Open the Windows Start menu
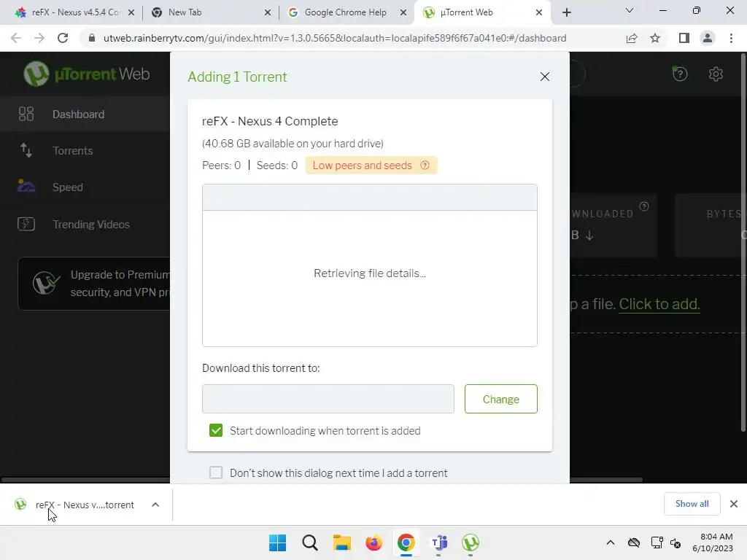Screen dimensions: 747x560 point(277,542)
